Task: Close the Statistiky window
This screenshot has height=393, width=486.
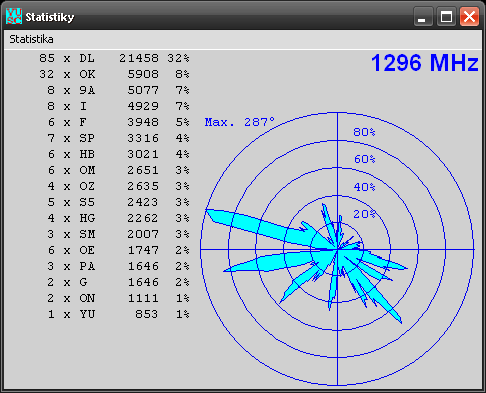Action: pos(469,16)
